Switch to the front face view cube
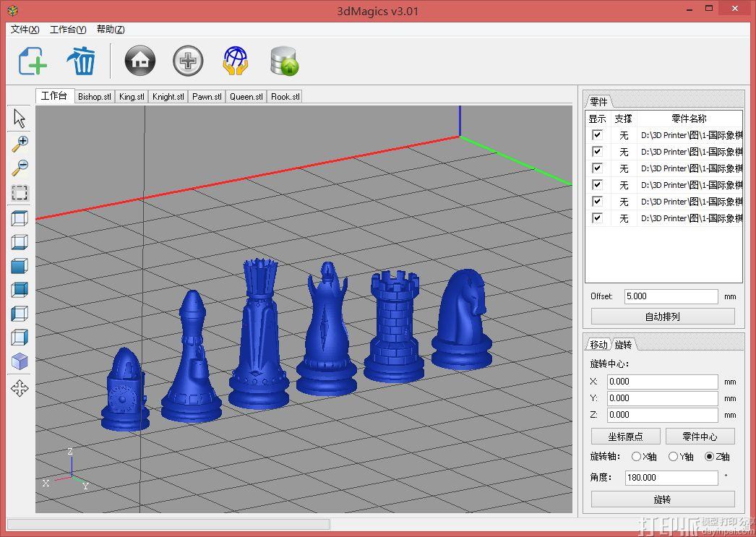 [x=20, y=266]
